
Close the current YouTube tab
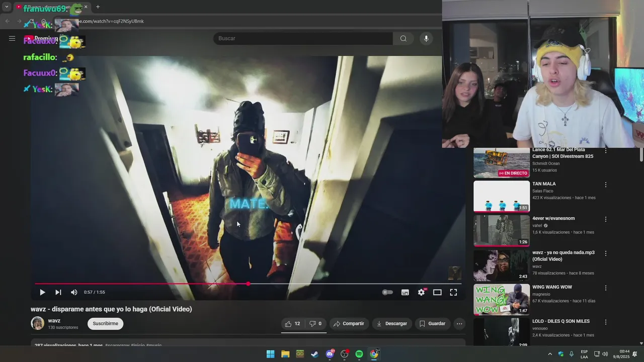(86, 7)
